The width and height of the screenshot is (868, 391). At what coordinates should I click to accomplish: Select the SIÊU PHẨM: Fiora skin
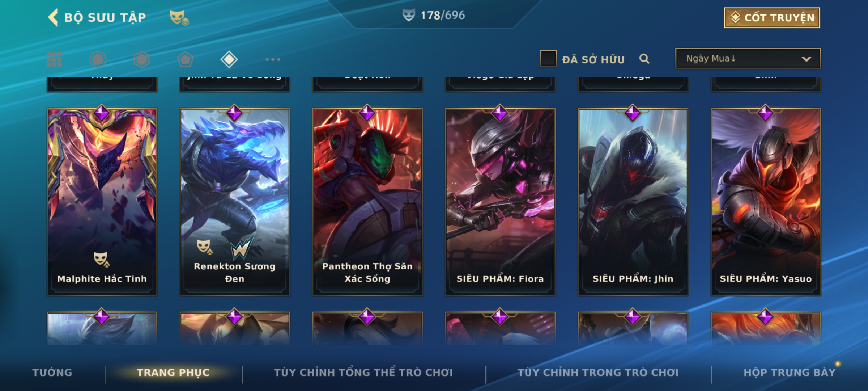click(x=500, y=202)
